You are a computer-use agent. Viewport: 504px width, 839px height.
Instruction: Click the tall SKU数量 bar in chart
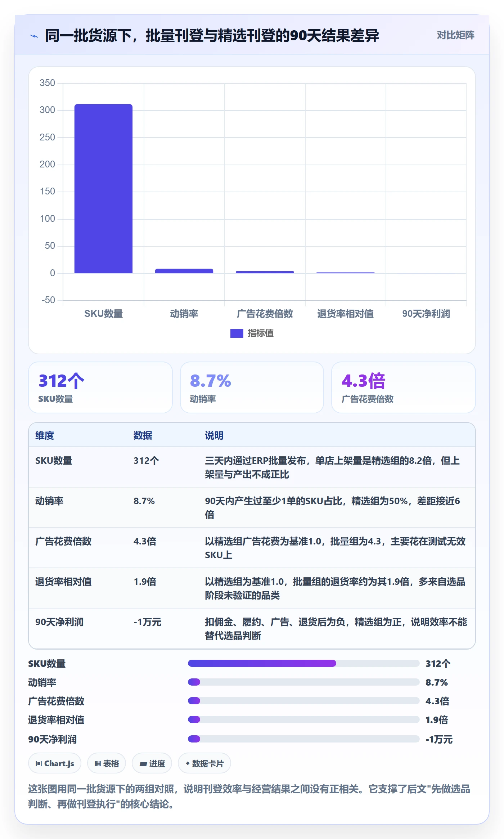click(103, 189)
